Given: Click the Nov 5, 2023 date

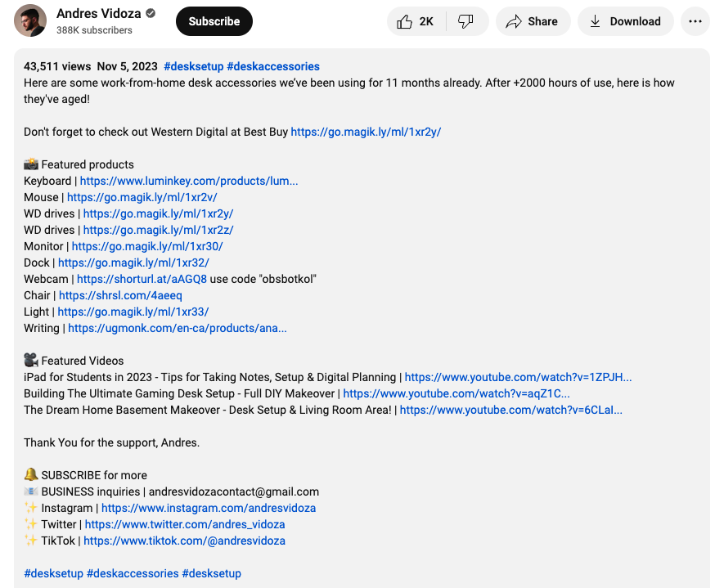Looking at the screenshot, I should tap(127, 66).
